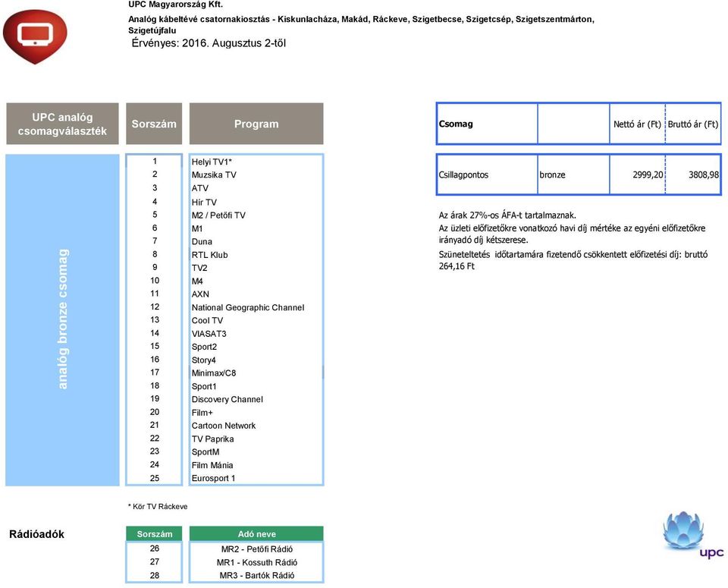Image resolution: width=728 pixels, height=588 pixels.
Task: Select the Helyi TV1* channel row
Action: (x=212, y=162)
